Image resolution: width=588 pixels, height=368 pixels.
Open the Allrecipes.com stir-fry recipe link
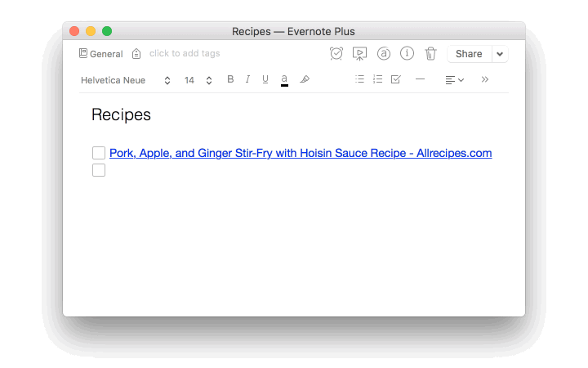301,153
